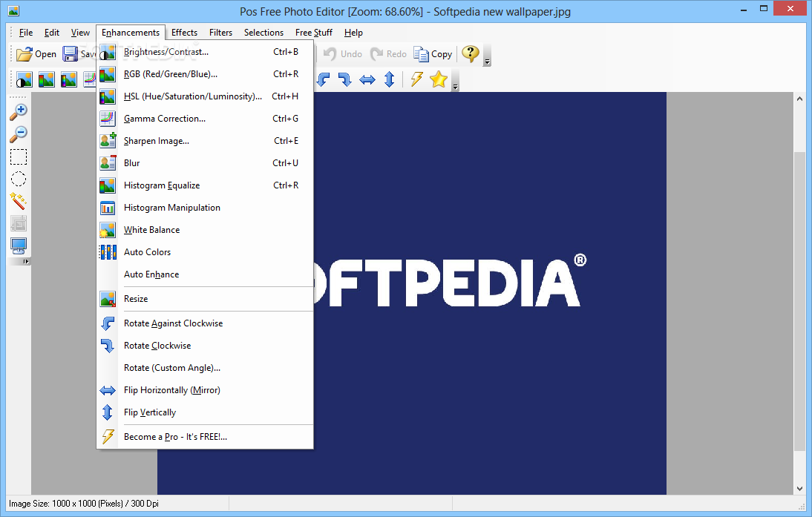
Task: Open the Selections menu
Action: click(263, 33)
